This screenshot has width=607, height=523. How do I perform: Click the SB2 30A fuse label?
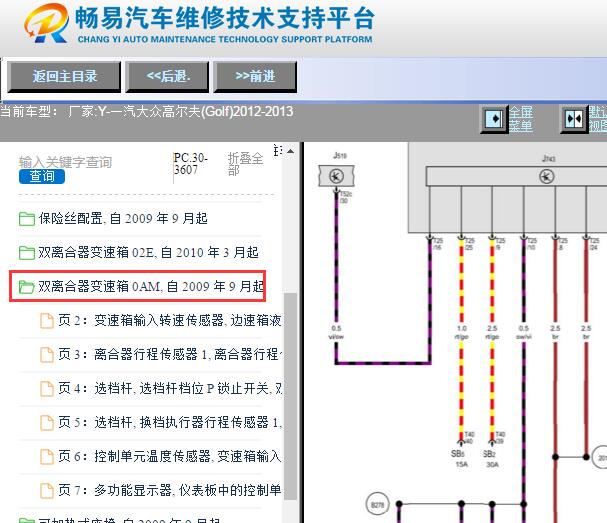(490, 458)
